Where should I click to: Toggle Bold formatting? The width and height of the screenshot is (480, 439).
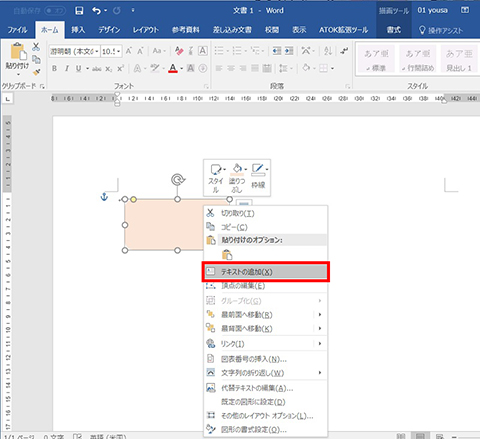[54, 69]
